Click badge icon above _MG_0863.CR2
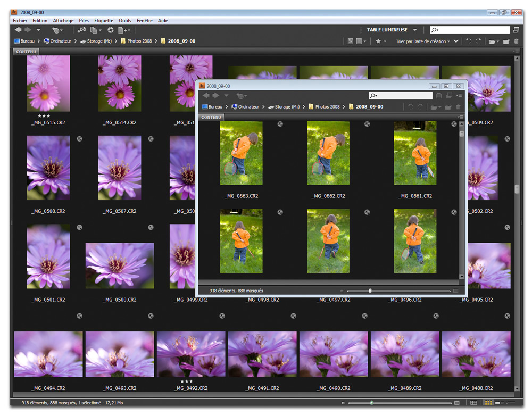Screen dimensions: 532x415 click(280, 124)
